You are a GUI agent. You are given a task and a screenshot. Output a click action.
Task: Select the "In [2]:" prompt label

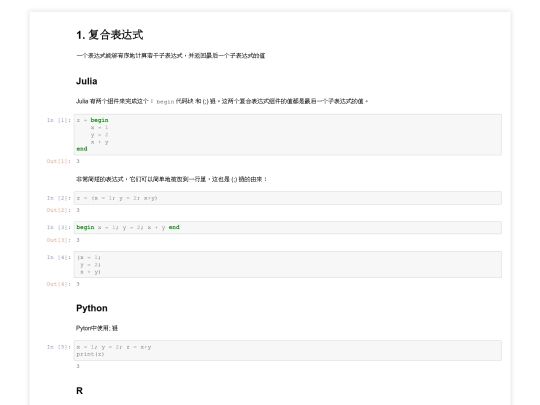[x=59, y=198]
